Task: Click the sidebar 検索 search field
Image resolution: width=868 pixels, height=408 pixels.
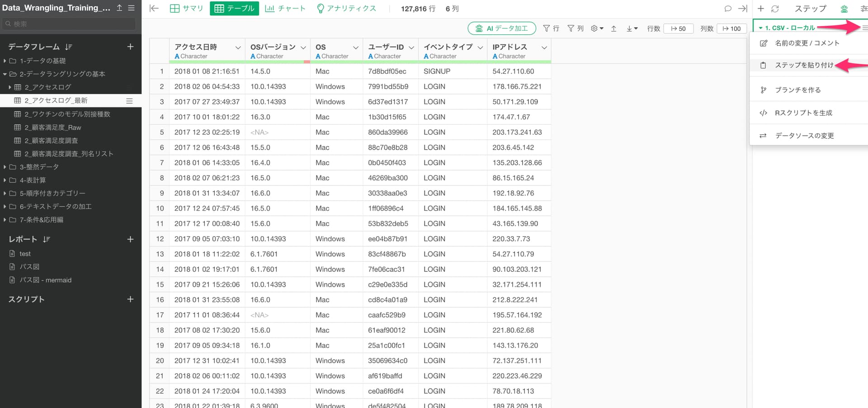Action: (x=71, y=24)
